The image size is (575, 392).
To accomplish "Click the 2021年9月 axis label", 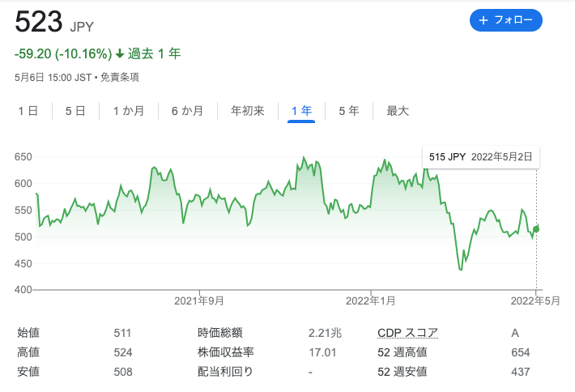I will coord(199,301).
